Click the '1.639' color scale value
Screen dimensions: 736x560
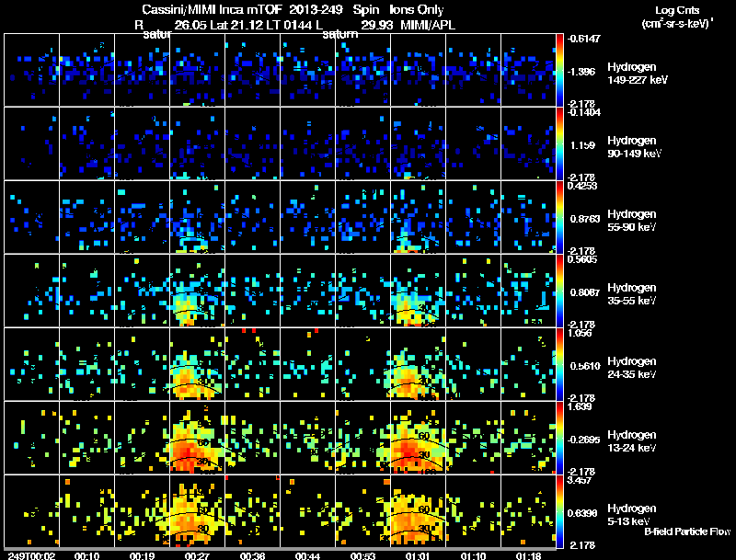580,406
